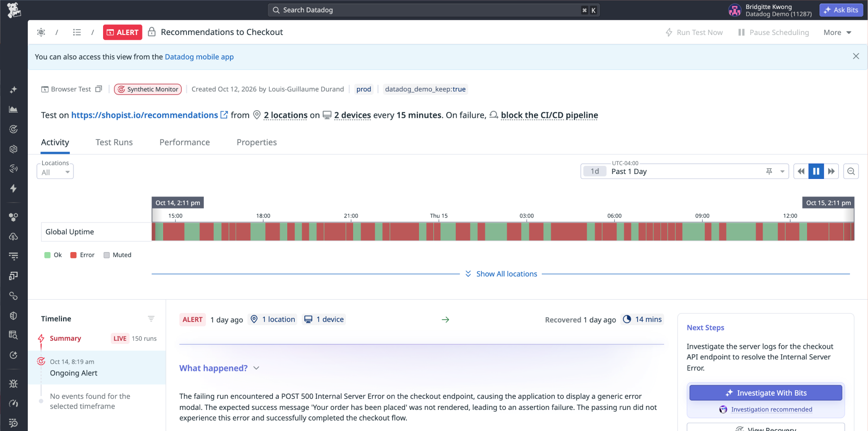868x431 pixels.
Task: Open the Dashboards icon in left sidebar
Action: [x=13, y=109]
